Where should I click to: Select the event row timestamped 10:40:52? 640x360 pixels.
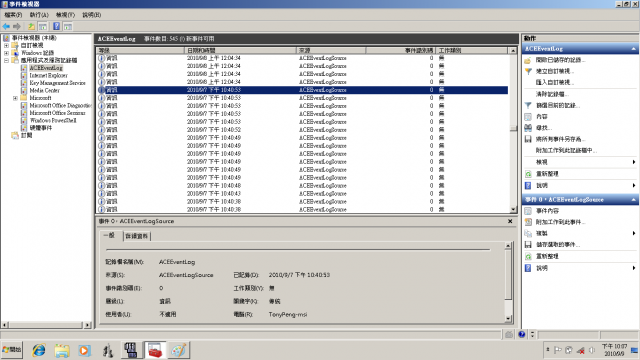click(302, 130)
